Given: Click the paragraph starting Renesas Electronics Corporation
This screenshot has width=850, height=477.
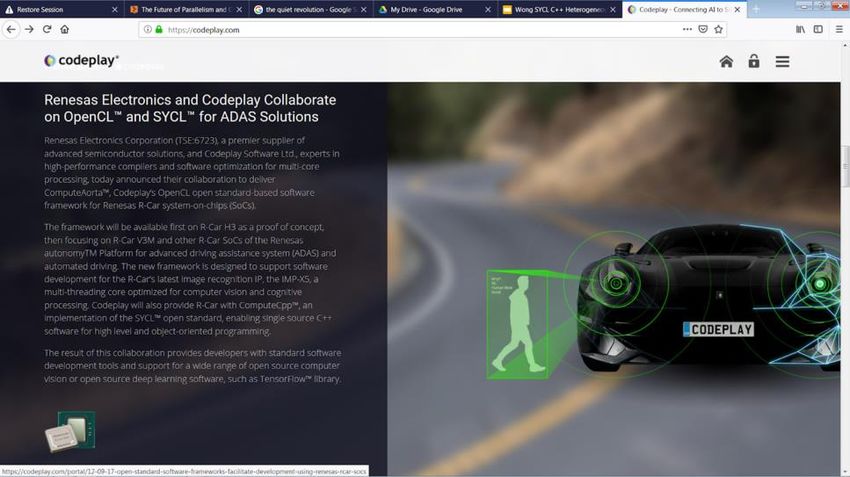Looking at the screenshot, I should click(x=192, y=173).
